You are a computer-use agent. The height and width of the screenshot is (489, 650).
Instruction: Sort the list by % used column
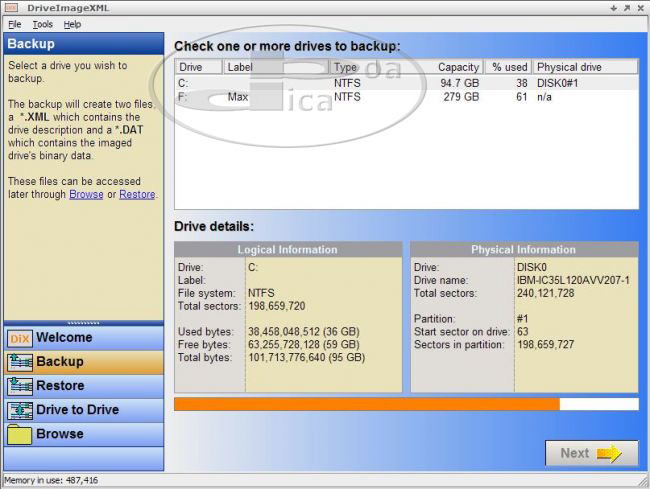[x=509, y=67]
